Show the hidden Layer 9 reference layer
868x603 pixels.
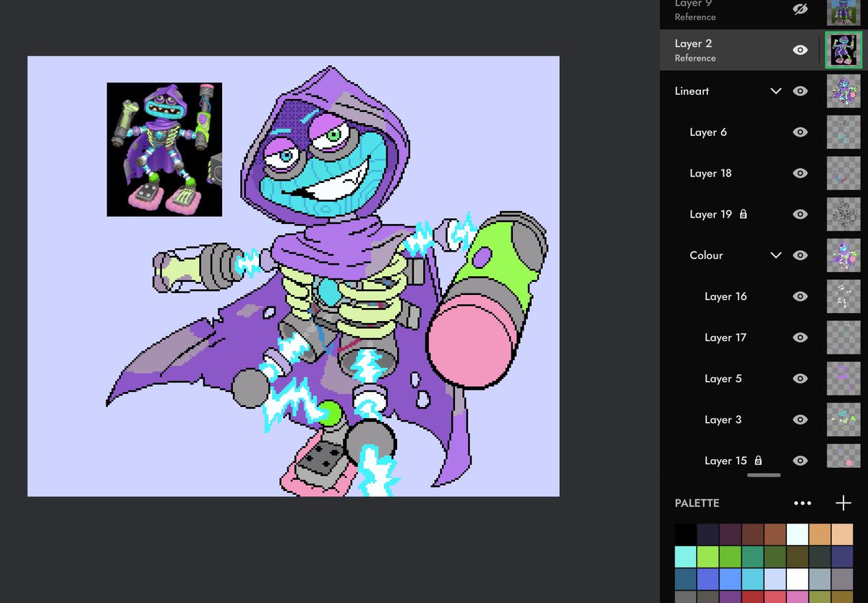click(801, 9)
